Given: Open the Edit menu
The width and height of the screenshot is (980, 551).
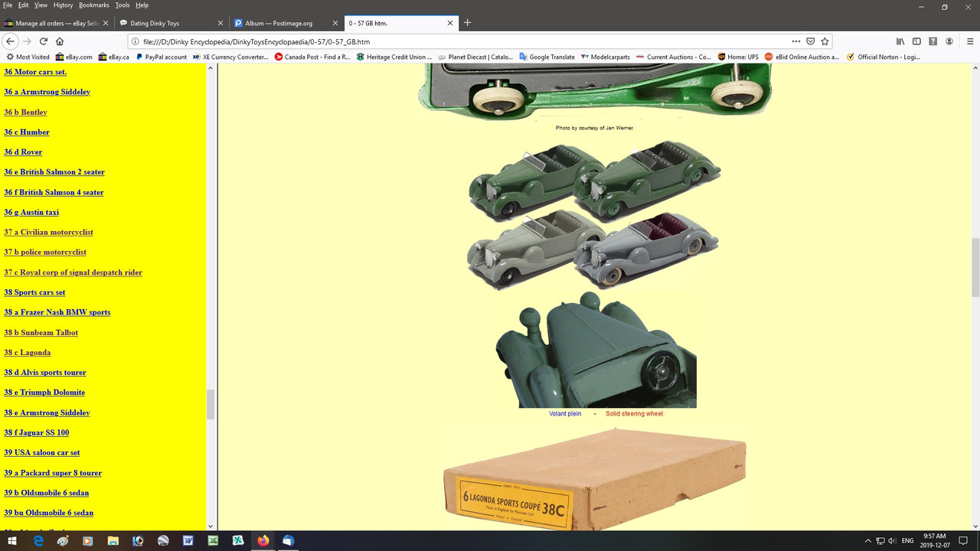Looking at the screenshot, I should click(24, 5).
